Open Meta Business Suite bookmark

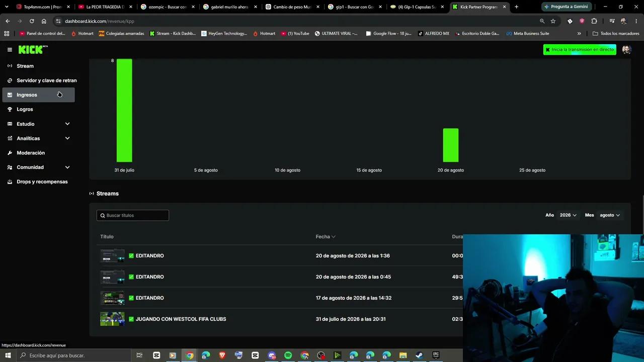click(x=528, y=34)
